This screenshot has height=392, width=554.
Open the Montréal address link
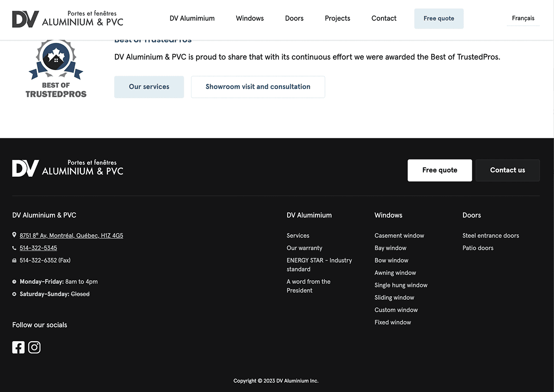(72, 236)
